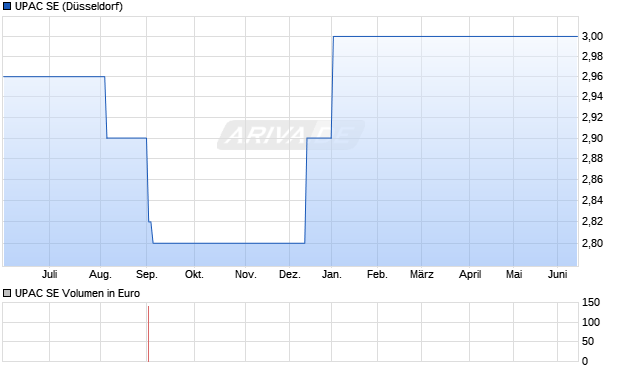Click the 2,98 price axis value
The image size is (620, 371).
click(x=593, y=57)
